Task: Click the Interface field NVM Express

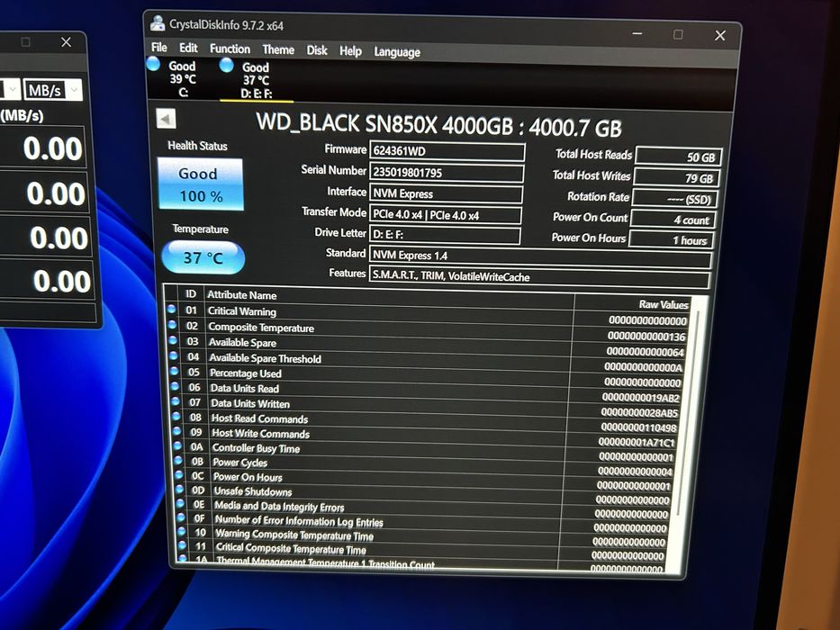Action: (446, 193)
